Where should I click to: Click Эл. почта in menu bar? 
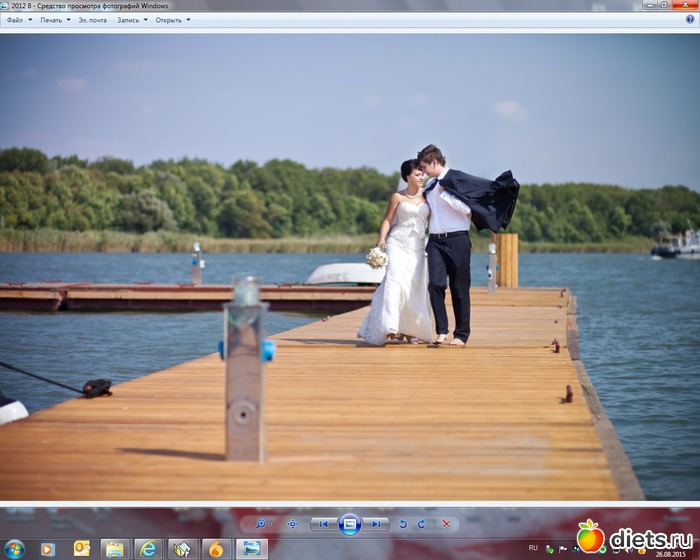pyautogui.click(x=92, y=20)
